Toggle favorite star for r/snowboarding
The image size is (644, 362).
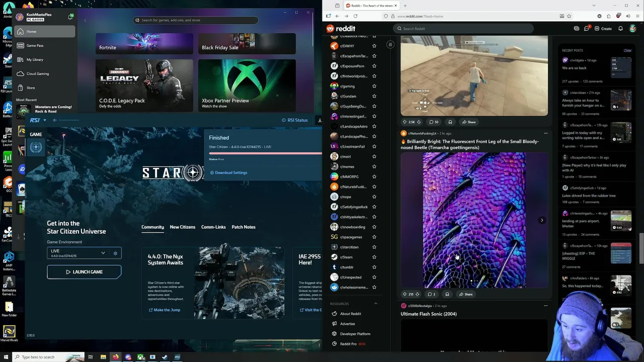pyautogui.click(x=374, y=227)
